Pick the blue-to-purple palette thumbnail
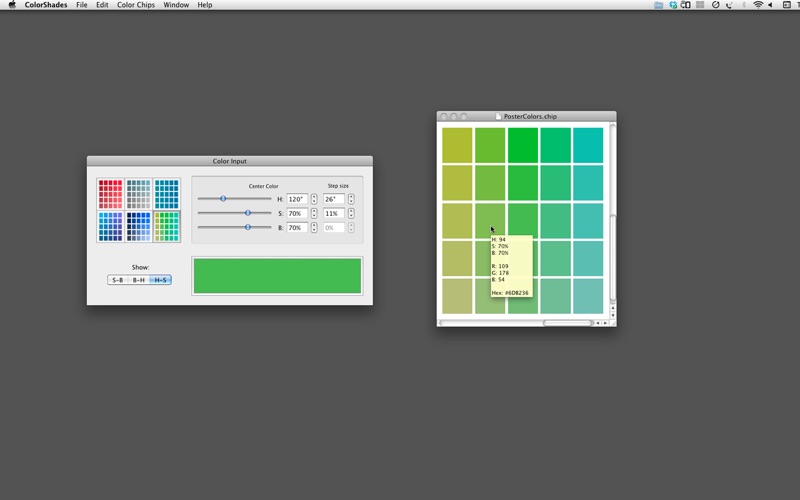 coord(110,226)
